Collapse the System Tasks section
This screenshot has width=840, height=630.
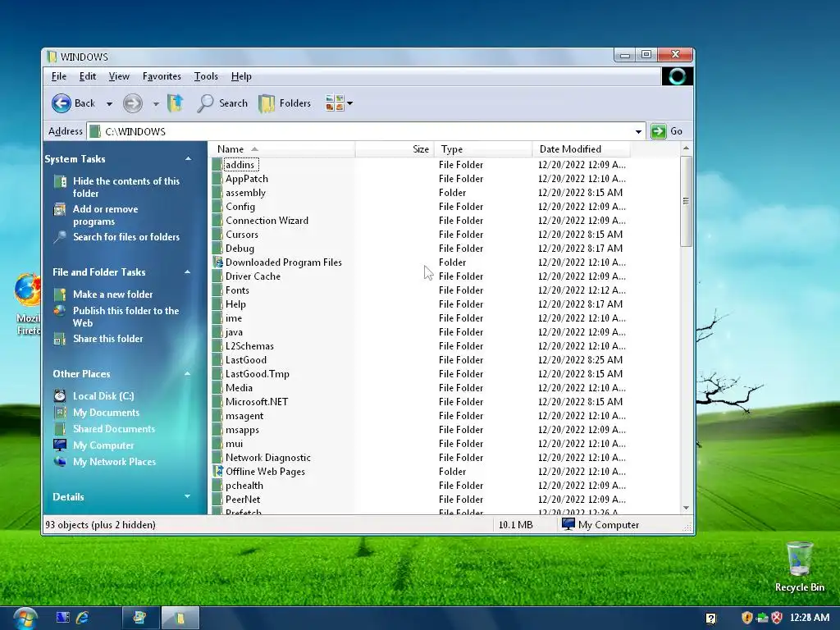click(x=188, y=158)
